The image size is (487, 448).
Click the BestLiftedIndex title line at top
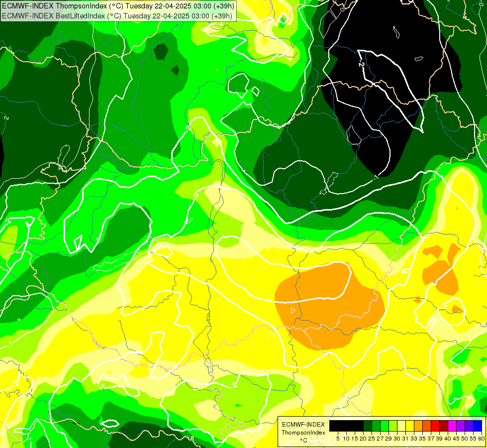coord(117,16)
